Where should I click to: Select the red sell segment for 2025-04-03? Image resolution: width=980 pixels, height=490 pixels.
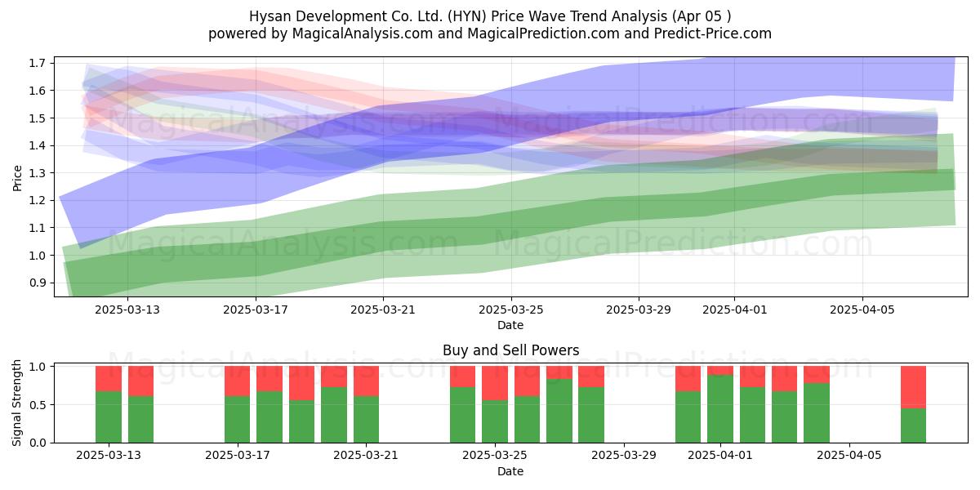coord(785,379)
